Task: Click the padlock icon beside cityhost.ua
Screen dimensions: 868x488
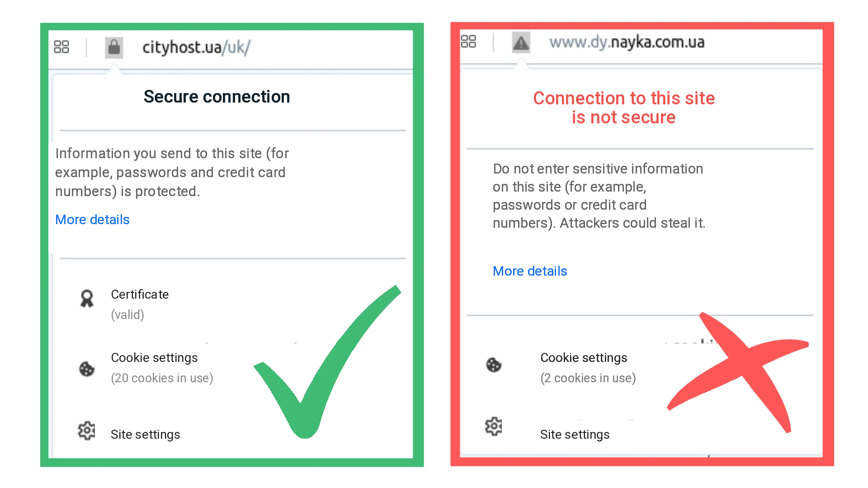Action: point(114,47)
